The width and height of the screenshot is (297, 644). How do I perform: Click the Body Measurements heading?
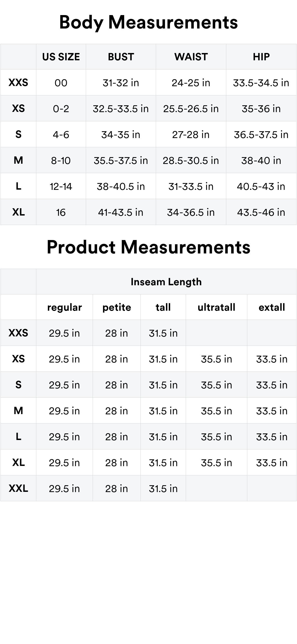(148, 23)
